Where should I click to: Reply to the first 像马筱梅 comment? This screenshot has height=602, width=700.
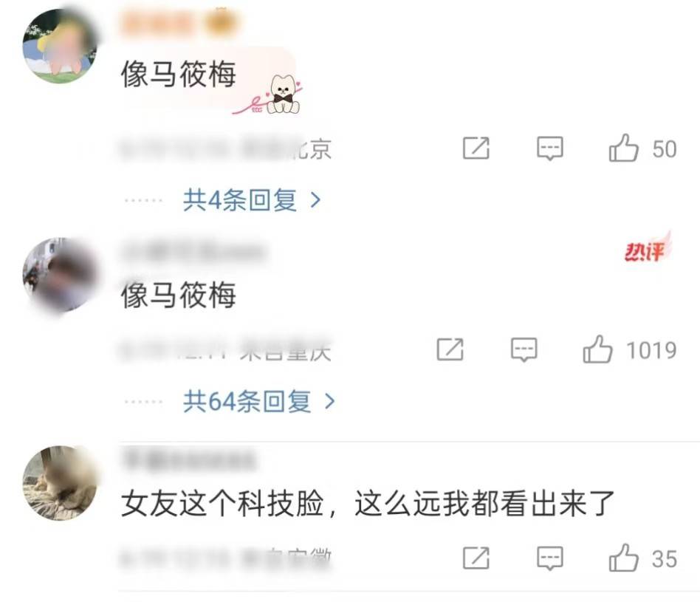coord(549,148)
